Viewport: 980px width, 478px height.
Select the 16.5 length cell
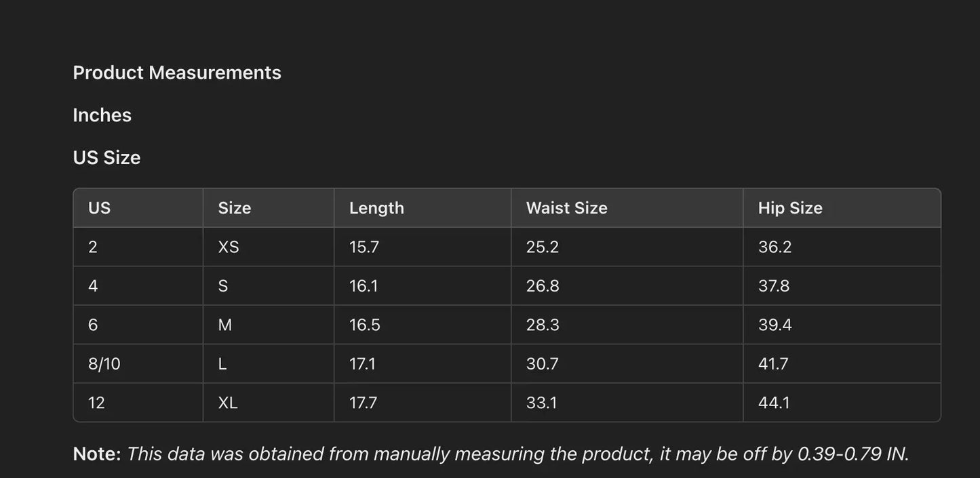365,325
